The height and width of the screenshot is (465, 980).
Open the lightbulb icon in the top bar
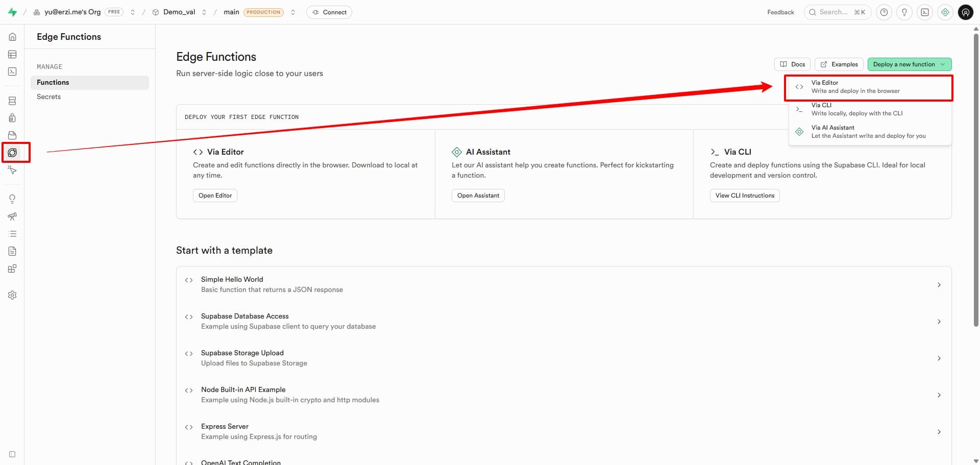904,12
